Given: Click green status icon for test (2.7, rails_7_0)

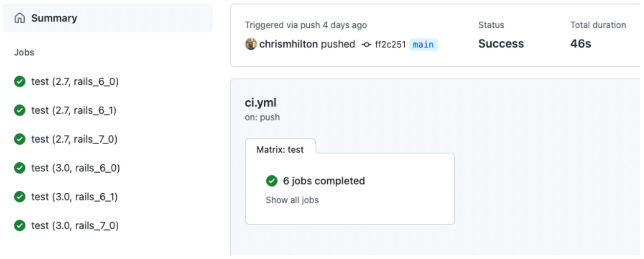Looking at the screenshot, I should [19, 139].
